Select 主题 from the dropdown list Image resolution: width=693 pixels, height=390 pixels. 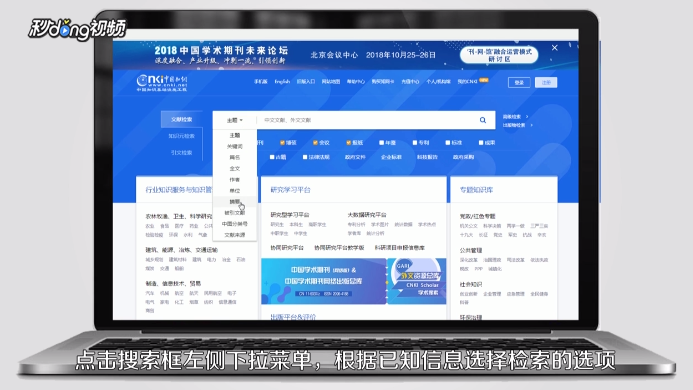[x=235, y=135]
